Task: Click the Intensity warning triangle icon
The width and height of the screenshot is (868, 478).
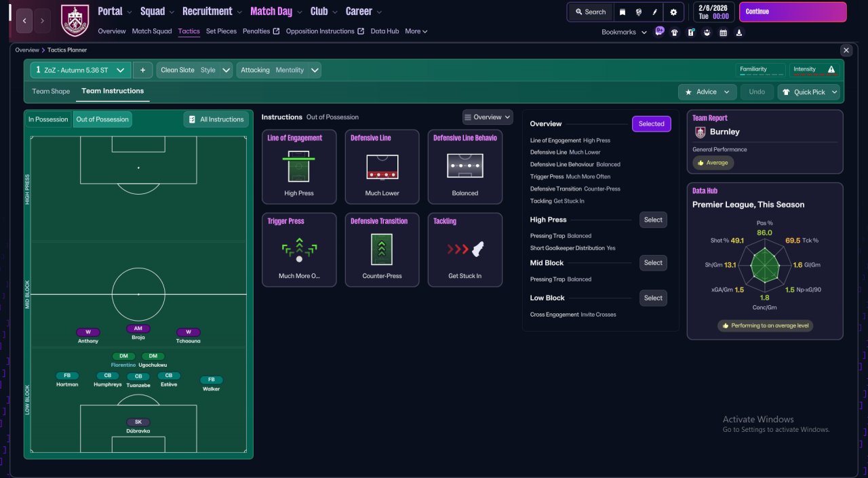Action: 831,69
